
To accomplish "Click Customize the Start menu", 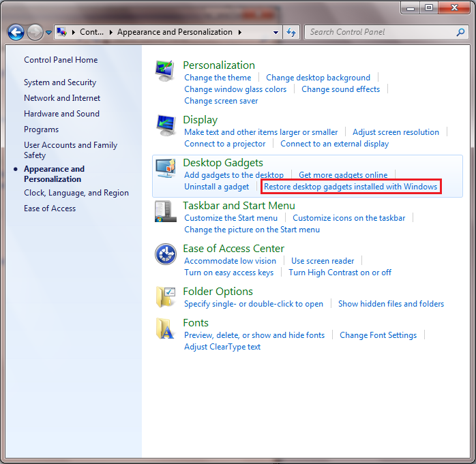I will point(230,218).
